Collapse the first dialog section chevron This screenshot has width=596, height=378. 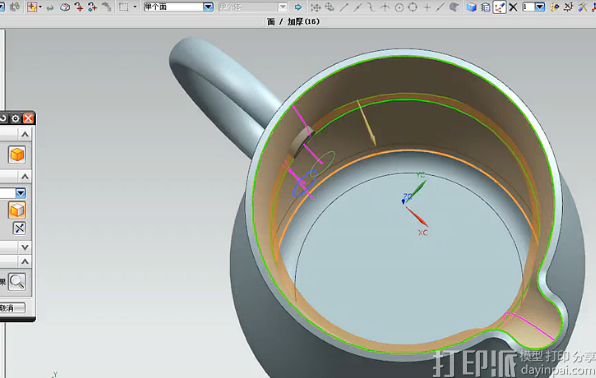tap(25, 134)
